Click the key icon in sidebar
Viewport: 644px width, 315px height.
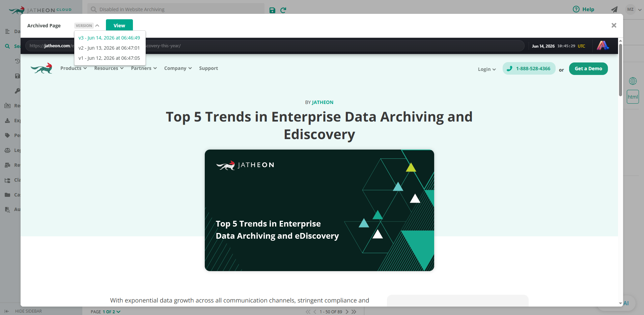click(x=18, y=91)
